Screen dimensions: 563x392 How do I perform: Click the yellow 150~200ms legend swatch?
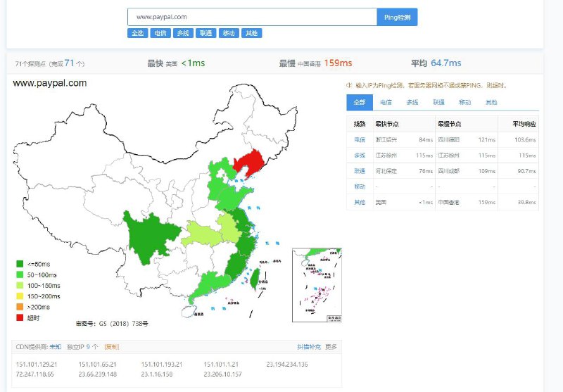pos(20,296)
